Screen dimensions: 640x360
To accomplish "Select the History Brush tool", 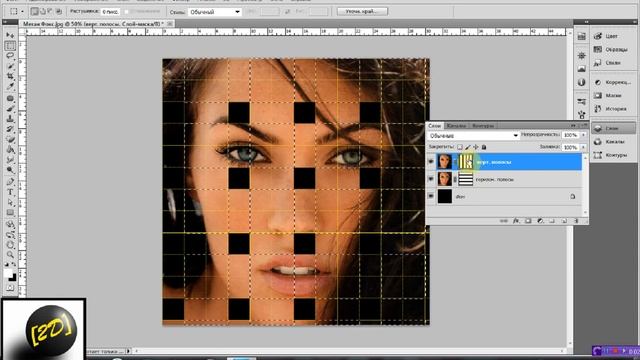I will pyautogui.click(x=10, y=129).
